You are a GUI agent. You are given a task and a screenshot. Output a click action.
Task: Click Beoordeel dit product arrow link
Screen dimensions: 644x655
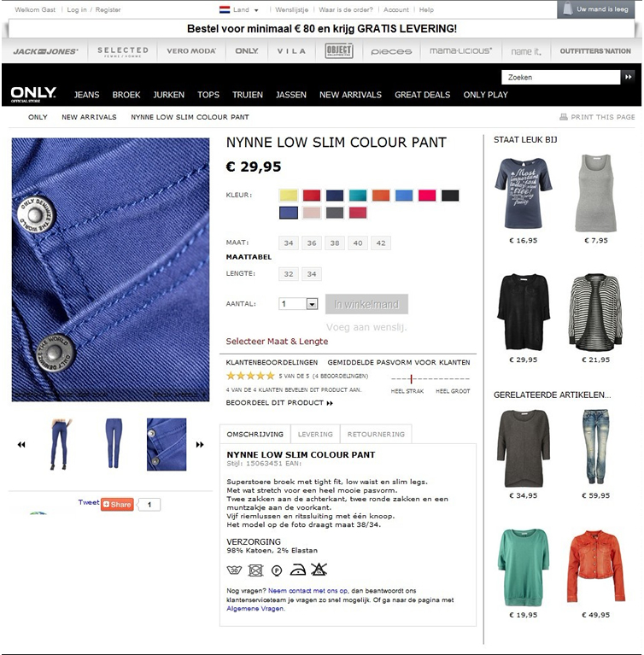(279, 403)
